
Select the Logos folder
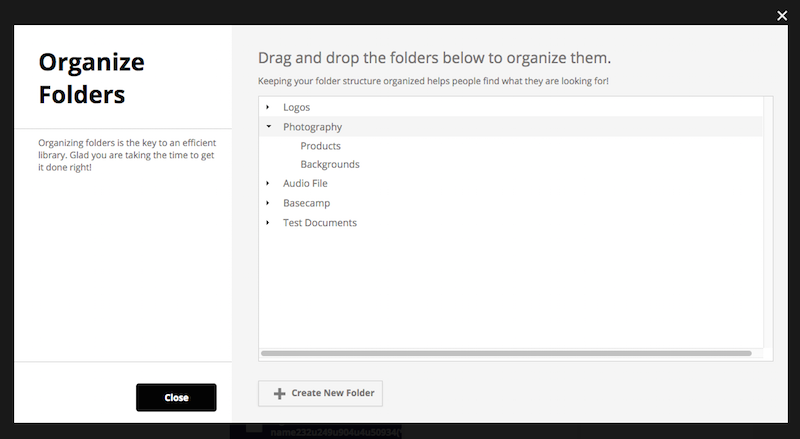click(x=296, y=107)
